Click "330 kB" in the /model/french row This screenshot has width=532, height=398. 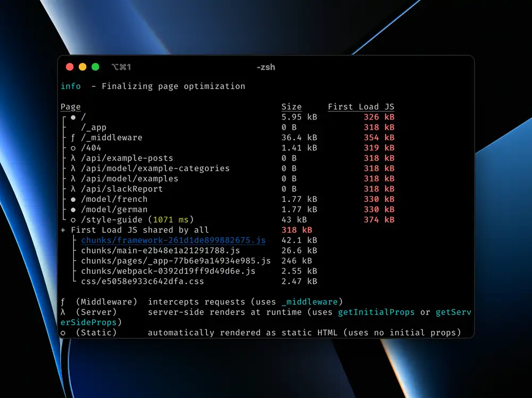[x=379, y=199]
